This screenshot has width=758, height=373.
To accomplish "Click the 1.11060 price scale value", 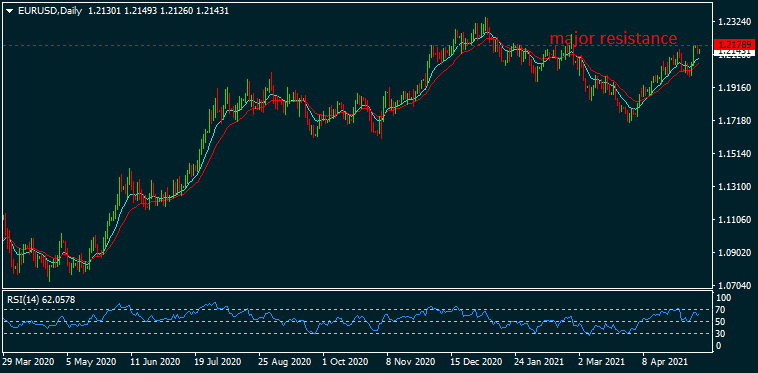I will click(735, 219).
